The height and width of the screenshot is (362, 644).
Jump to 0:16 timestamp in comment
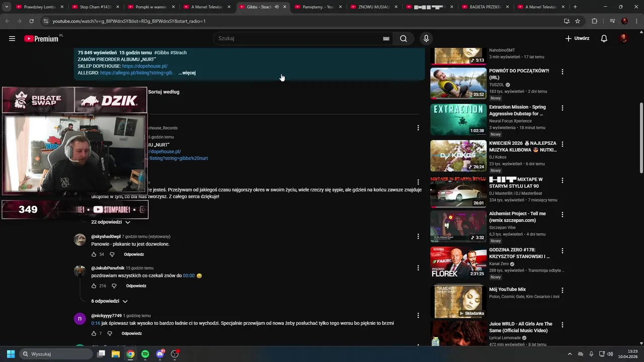click(96, 323)
